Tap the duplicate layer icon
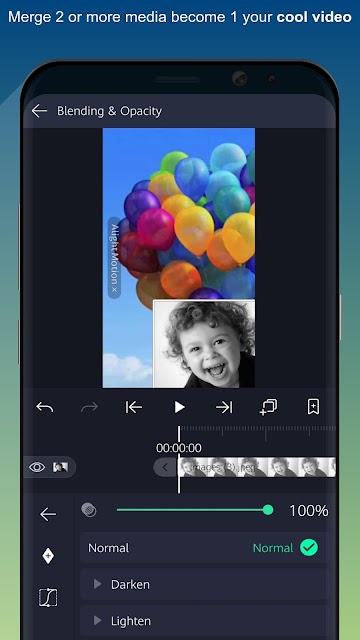This screenshot has height=640, width=360. pyautogui.click(x=269, y=407)
